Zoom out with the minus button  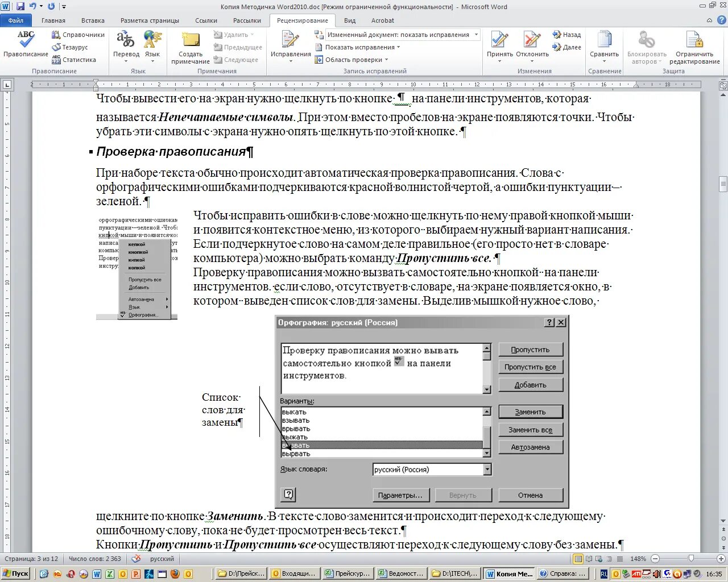(x=655, y=559)
